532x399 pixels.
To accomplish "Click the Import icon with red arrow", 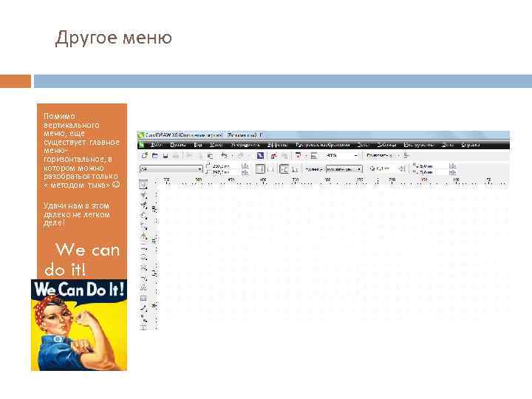I will click(274, 156).
